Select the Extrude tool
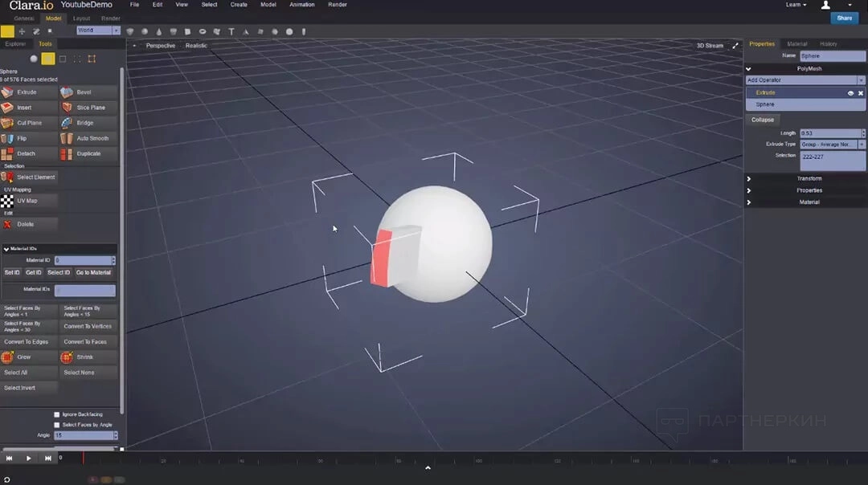This screenshot has height=485, width=868. [28, 92]
